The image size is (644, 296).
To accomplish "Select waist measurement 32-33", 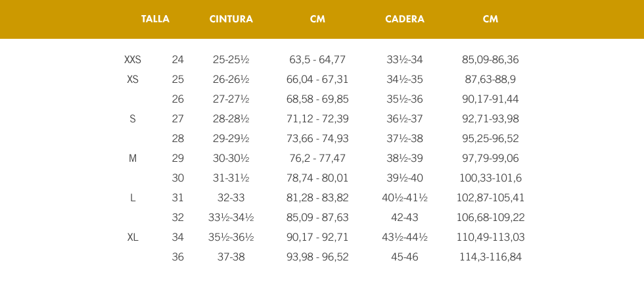I will [x=231, y=198].
